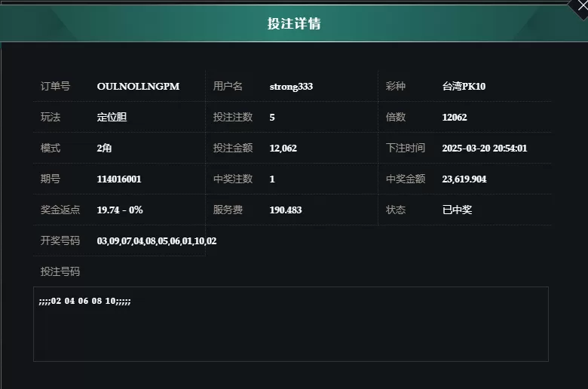Click the winning bet count value 1

point(272,179)
